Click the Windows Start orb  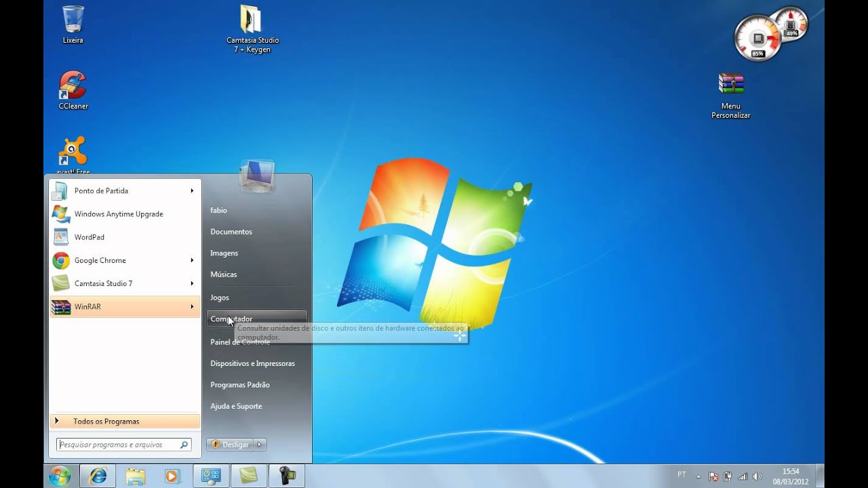pos(60,476)
